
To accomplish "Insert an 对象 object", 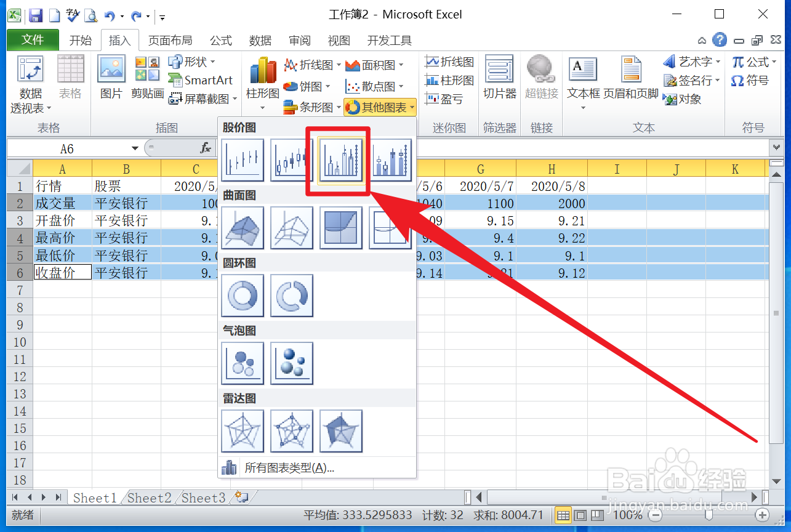I will (683, 99).
